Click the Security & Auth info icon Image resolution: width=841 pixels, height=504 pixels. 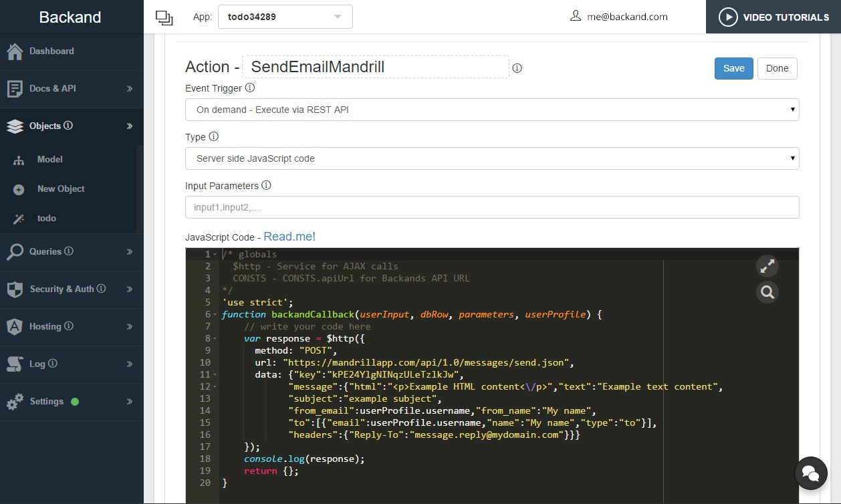tap(102, 289)
